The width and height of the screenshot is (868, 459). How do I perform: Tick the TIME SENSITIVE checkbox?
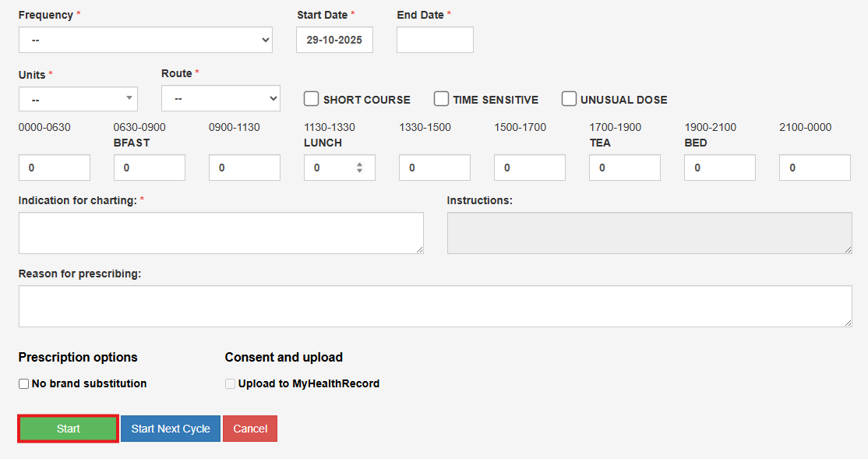[x=442, y=99]
